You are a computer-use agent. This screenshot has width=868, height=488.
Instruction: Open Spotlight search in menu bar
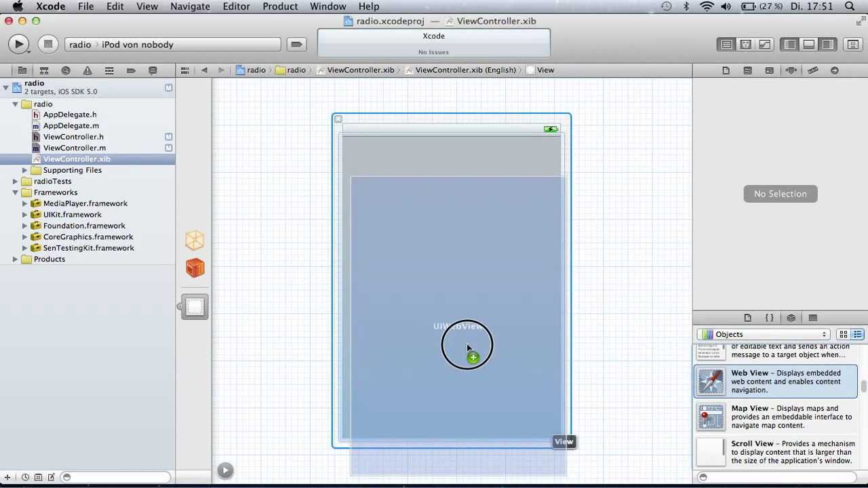click(850, 7)
